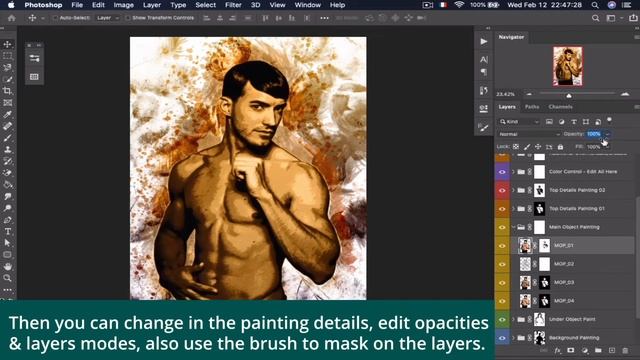Screen dimensions: 640x360
Task: Click the Navigator zoom in button
Action: (x=625, y=94)
